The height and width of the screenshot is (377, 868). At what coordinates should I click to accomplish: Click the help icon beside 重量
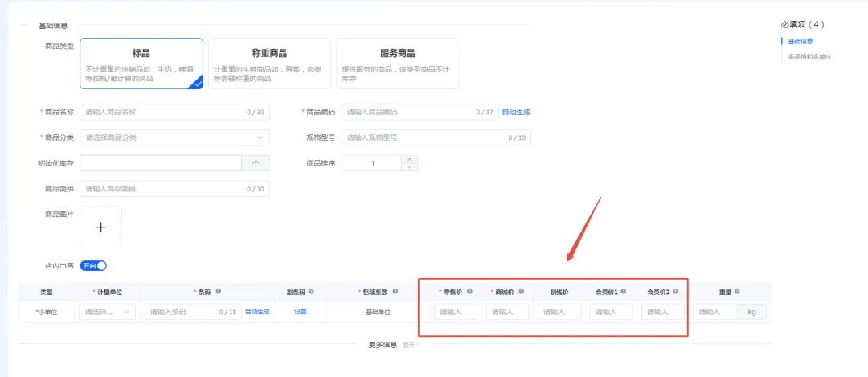737,292
